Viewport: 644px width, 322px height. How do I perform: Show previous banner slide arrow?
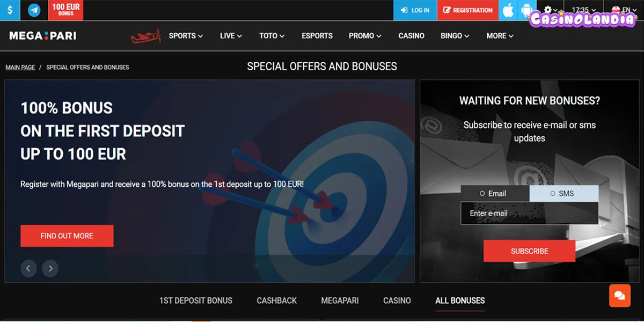(28, 268)
